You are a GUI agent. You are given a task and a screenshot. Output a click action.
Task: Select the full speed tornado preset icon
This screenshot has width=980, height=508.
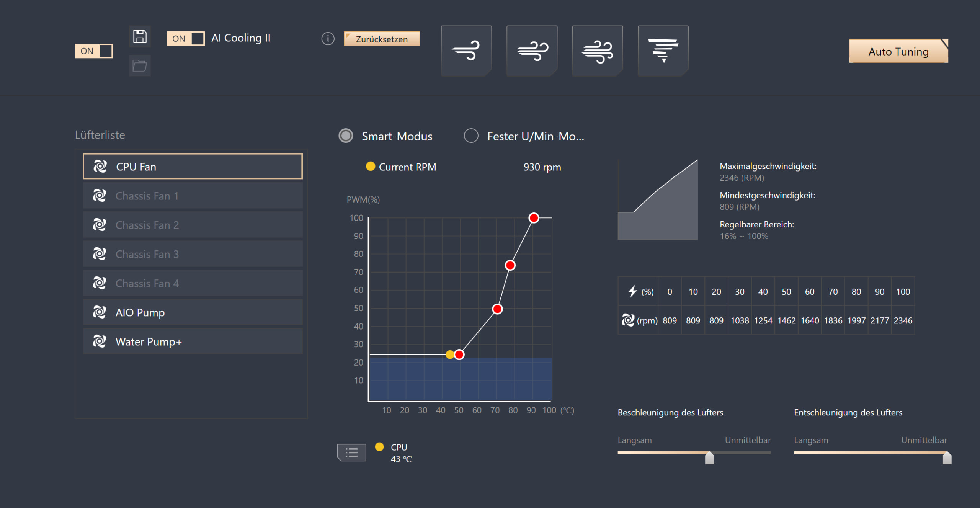pyautogui.click(x=663, y=51)
